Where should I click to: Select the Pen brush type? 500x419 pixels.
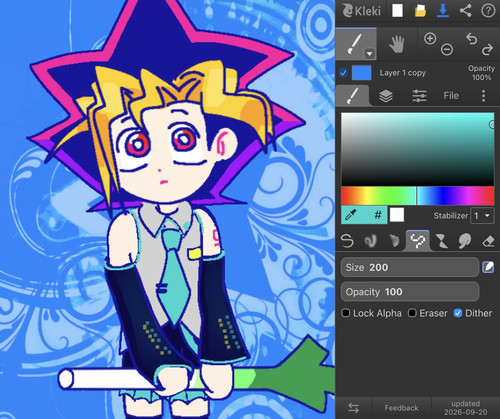(347, 241)
